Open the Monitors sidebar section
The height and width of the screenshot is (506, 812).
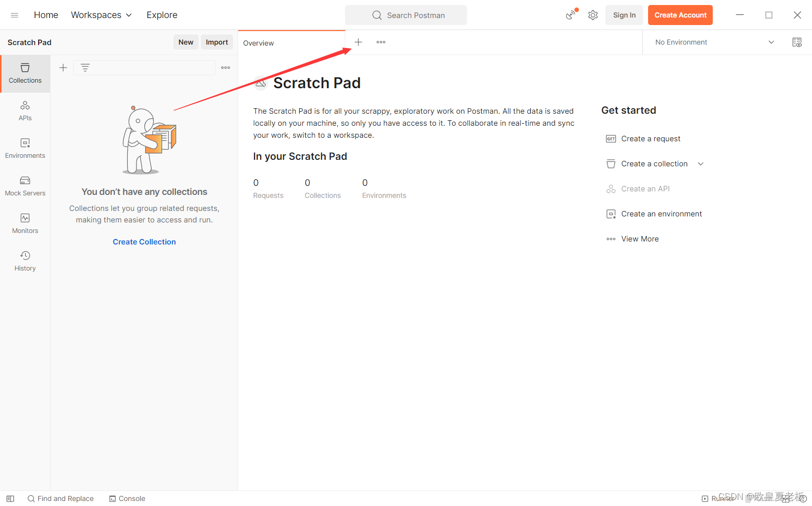point(25,224)
